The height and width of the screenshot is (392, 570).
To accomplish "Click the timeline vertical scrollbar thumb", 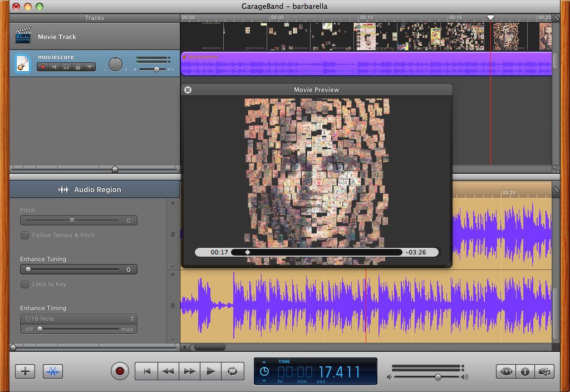I will click(556, 61).
